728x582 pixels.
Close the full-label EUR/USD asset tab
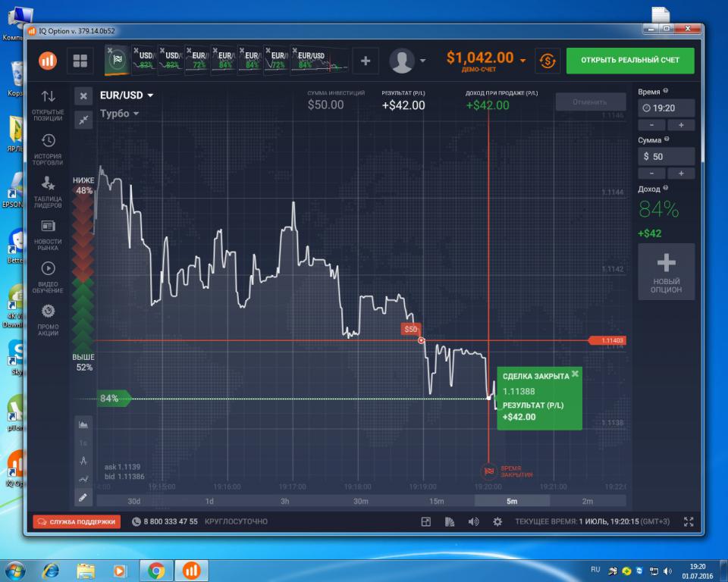pyautogui.click(x=294, y=50)
